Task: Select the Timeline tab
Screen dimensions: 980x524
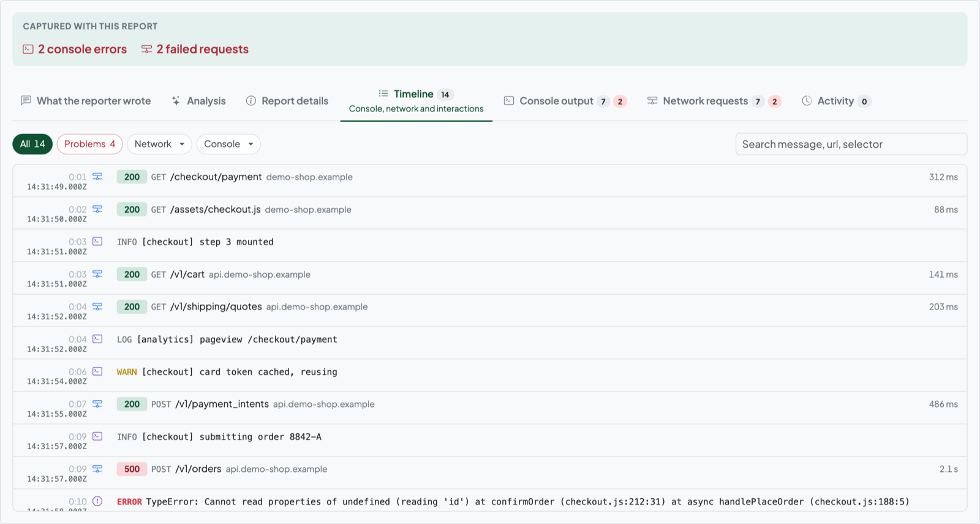Action: tap(417, 101)
